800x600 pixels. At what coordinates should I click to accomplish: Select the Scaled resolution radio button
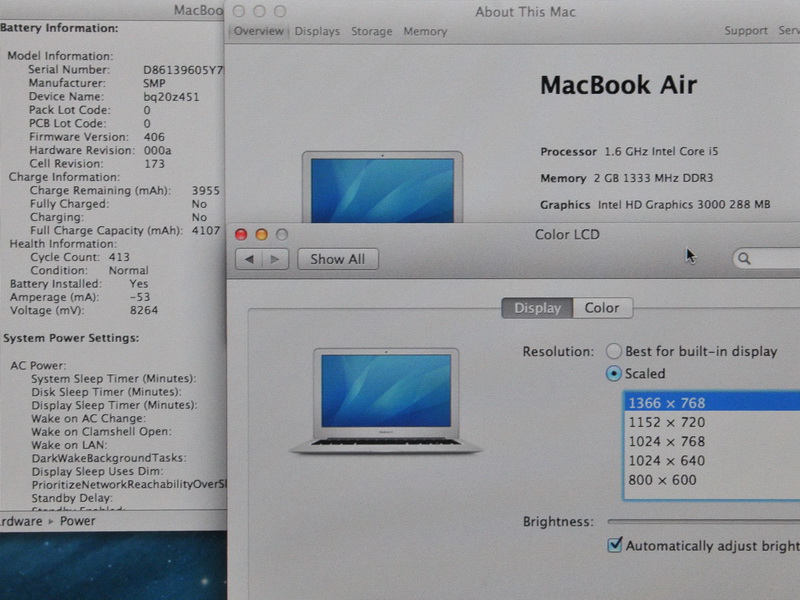[614, 373]
